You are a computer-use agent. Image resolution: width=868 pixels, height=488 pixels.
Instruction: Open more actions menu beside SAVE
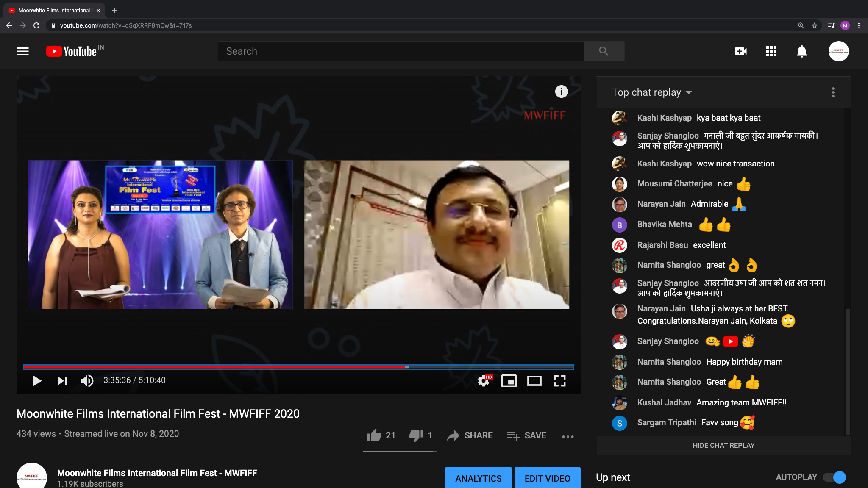568,436
